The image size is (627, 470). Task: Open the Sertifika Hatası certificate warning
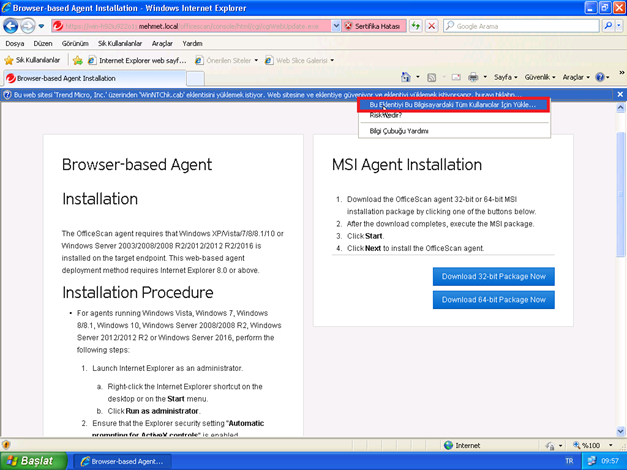(373, 26)
